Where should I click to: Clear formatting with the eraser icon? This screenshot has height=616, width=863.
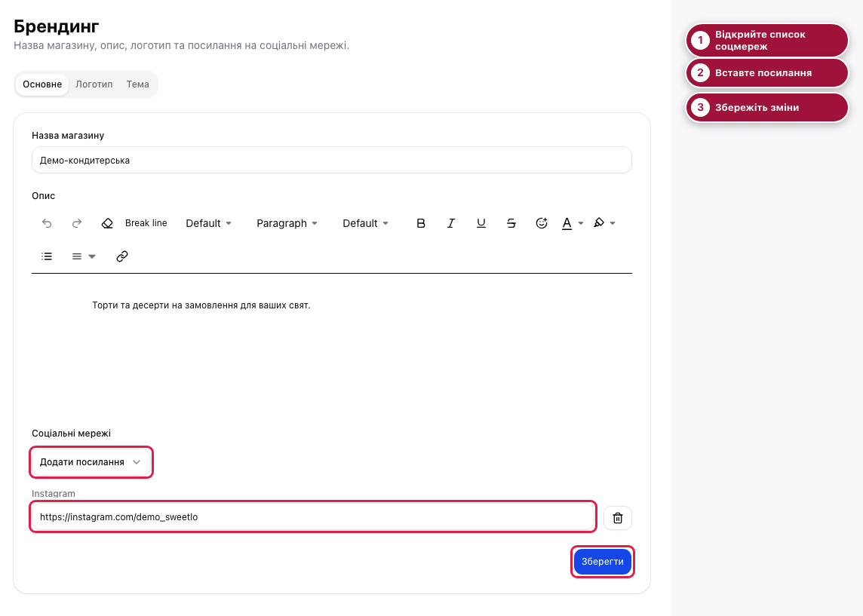[x=107, y=223]
